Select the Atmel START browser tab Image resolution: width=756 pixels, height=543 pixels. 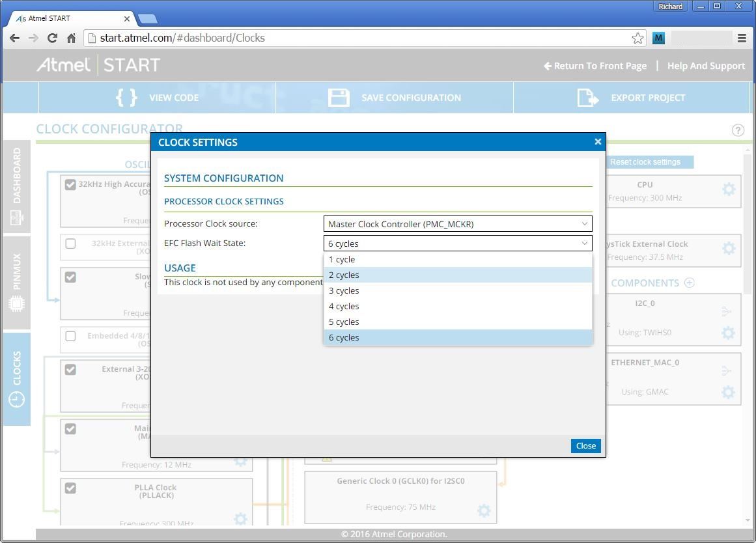click(72, 19)
